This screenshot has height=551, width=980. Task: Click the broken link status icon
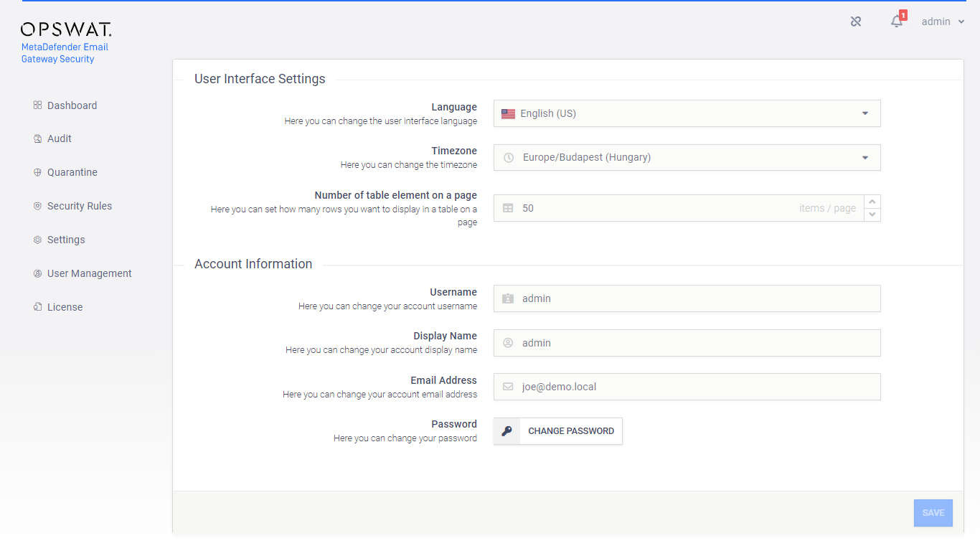[856, 22]
